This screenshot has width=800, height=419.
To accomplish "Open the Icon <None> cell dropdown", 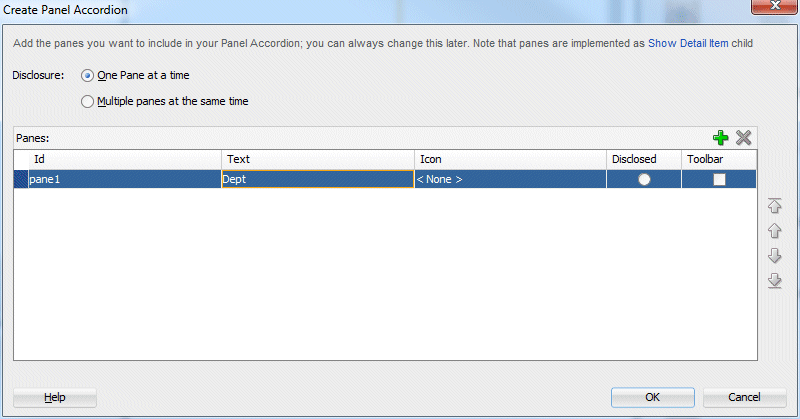I will pyautogui.click(x=510, y=179).
